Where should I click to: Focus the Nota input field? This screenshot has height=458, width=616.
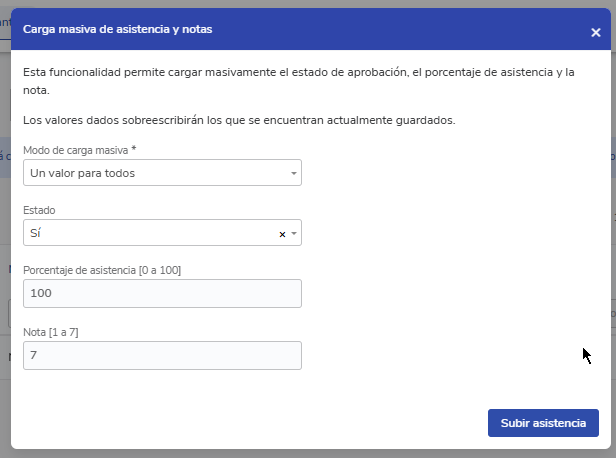click(161, 355)
